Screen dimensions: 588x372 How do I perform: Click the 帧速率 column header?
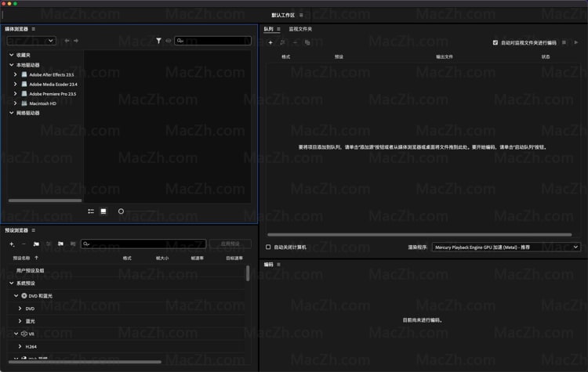(x=198, y=258)
